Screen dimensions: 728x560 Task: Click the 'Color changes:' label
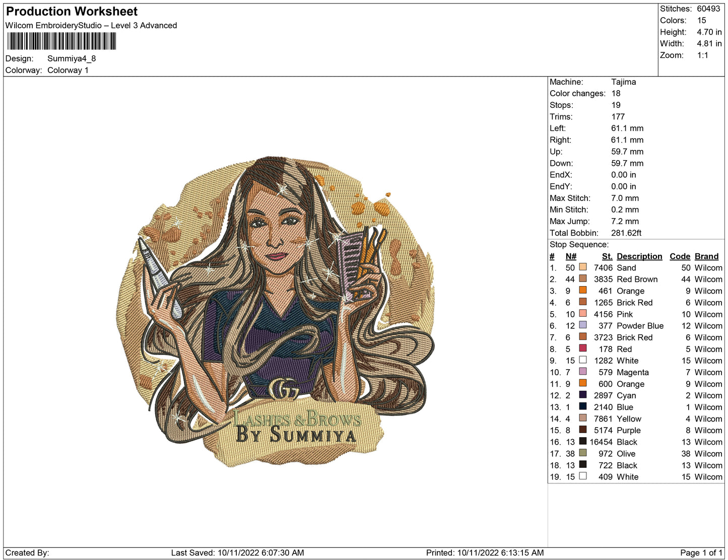578,93
